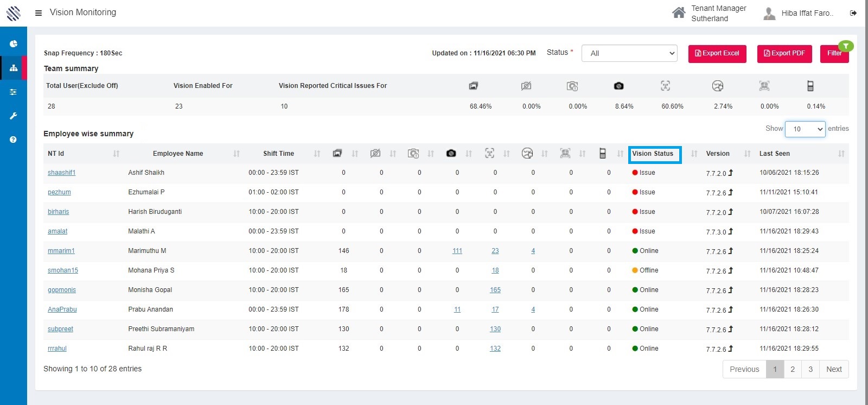
Task: Click the image gallery column icon in employee table
Action: tap(337, 154)
